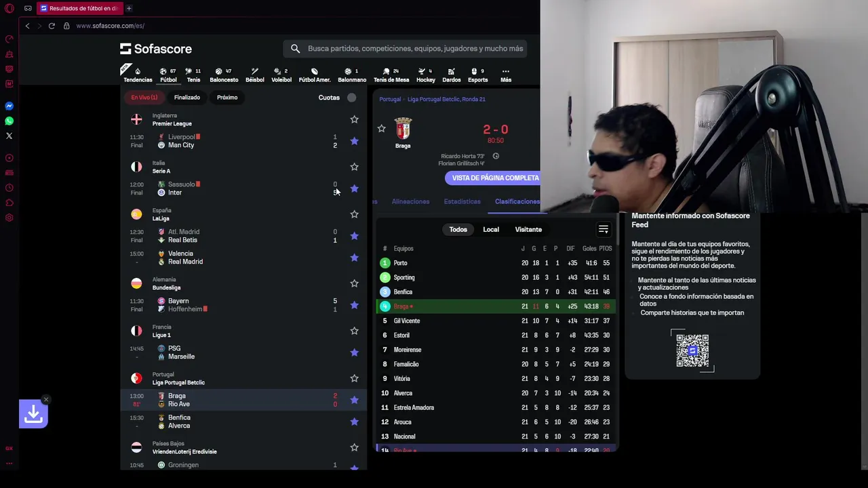This screenshot has width=868, height=488.
Task: Open Gil Vicente row in the standings
Action: pyautogui.click(x=496, y=321)
